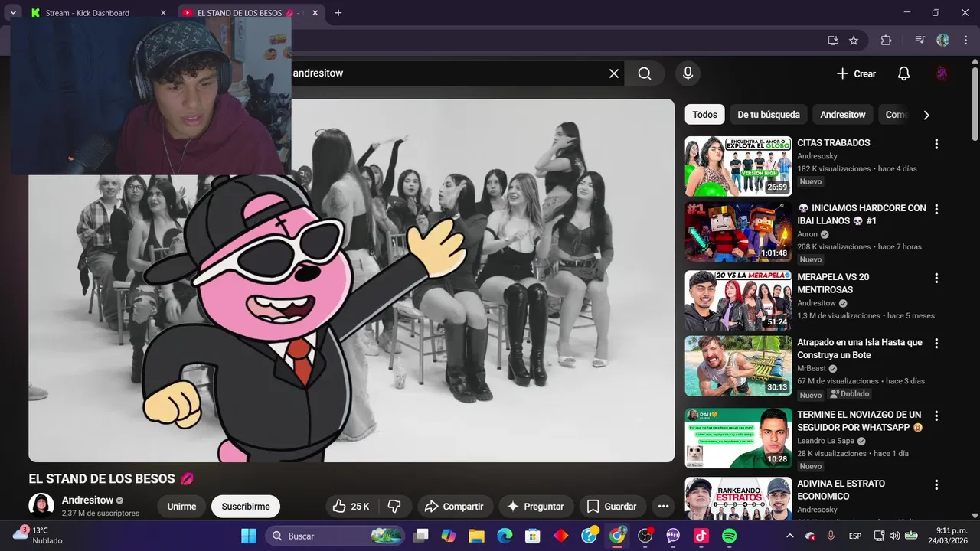Start voice search with the microphone icon
Viewport: 980px width, 551px height.
coord(688,73)
